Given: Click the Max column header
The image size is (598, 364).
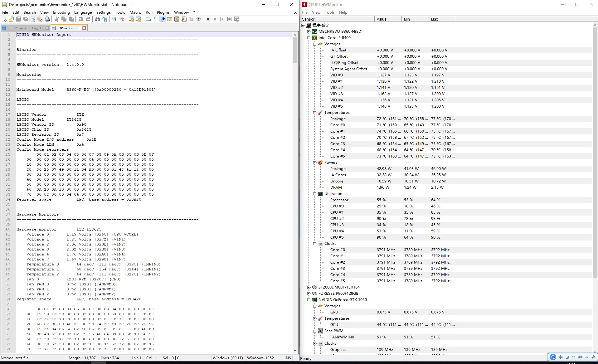Looking at the screenshot, I should [442, 19].
